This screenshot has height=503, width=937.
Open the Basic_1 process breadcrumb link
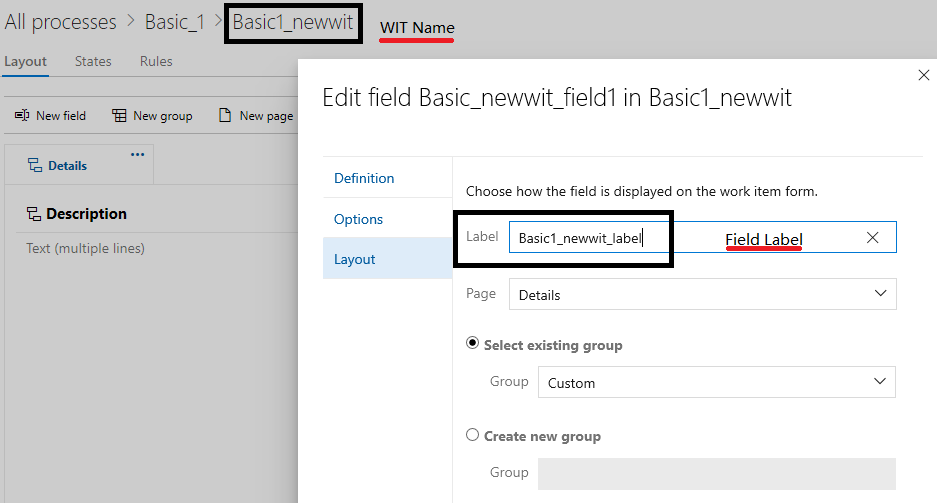[174, 22]
